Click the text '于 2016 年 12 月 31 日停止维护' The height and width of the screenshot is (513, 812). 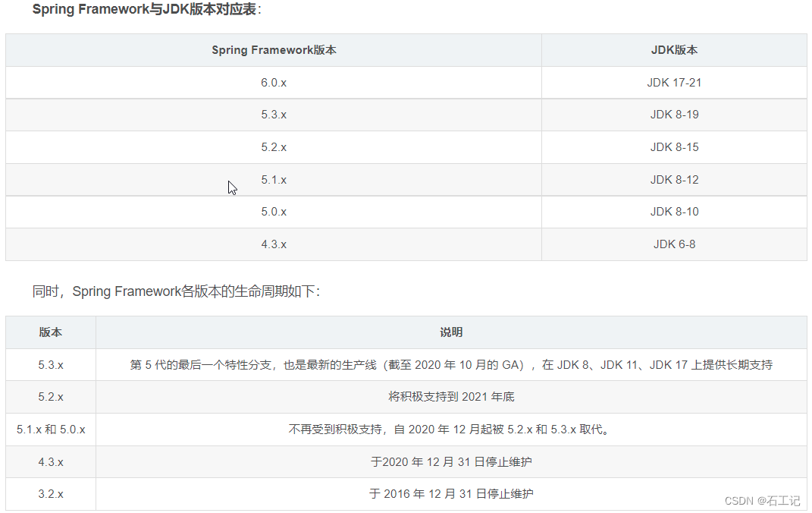coord(451,494)
